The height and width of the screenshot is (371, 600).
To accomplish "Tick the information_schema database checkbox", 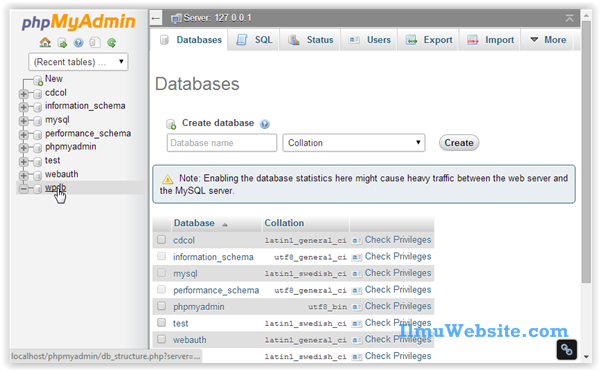I will (161, 256).
